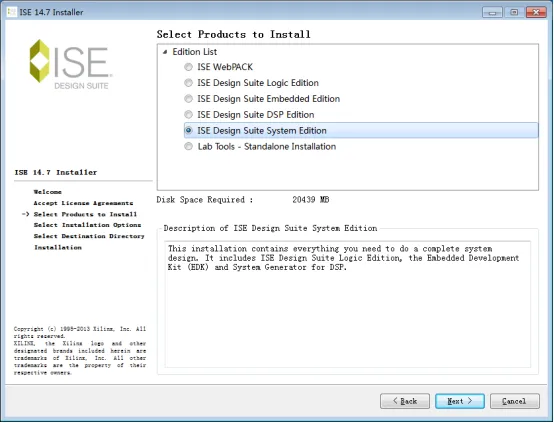Close the ISE 14.7 Installer window
This screenshot has height=423, width=554.
pos(536,12)
